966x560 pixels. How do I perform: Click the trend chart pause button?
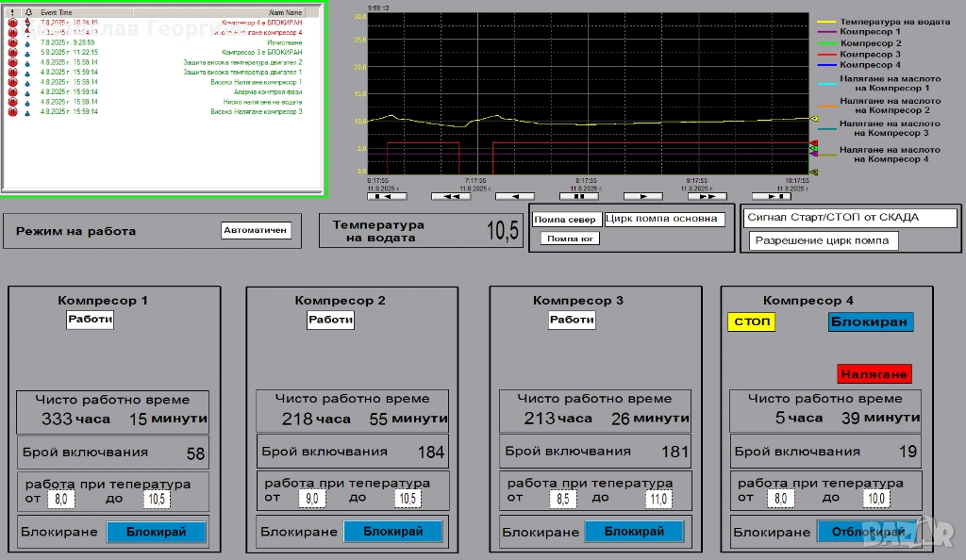coord(578,197)
